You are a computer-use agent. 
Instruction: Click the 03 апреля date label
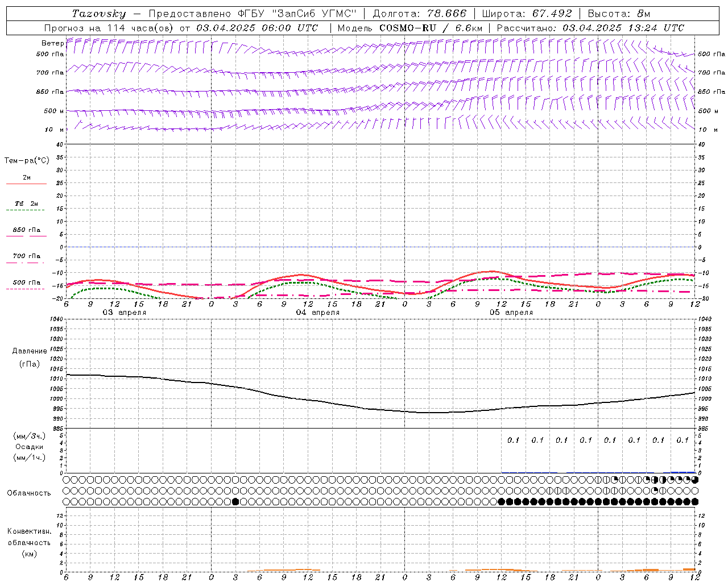click(x=124, y=313)
